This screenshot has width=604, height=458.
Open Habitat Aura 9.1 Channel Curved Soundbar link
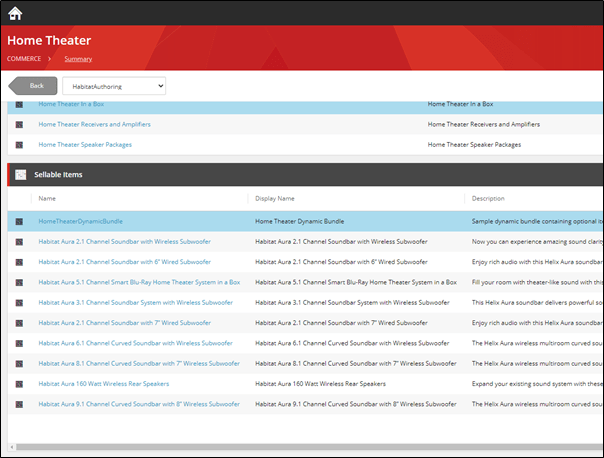click(139, 404)
